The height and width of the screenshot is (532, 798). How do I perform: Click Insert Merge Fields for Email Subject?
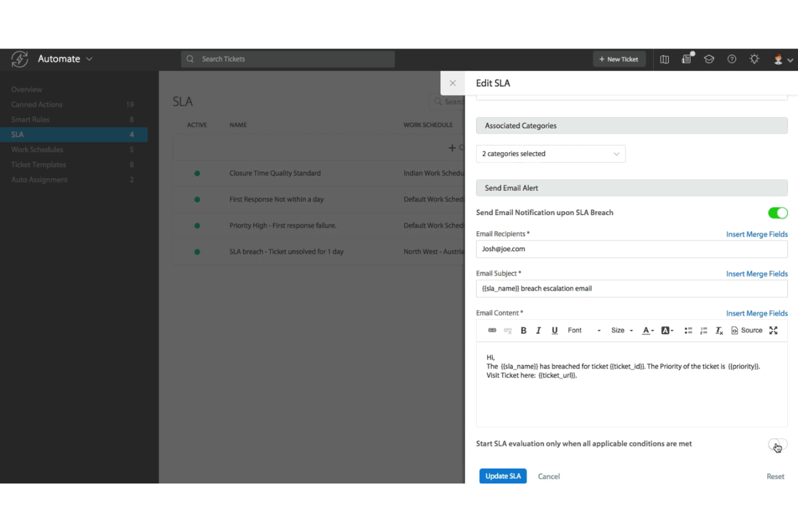tap(757, 273)
